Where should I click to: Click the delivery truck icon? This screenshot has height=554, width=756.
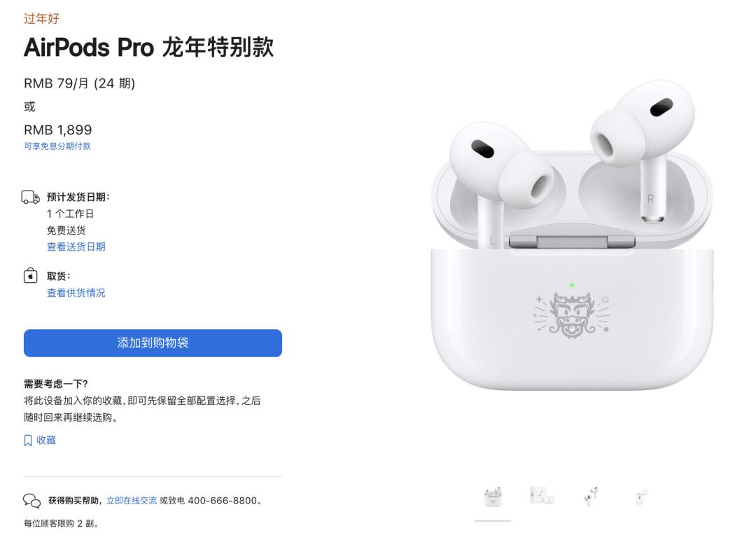(x=31, y=197)
